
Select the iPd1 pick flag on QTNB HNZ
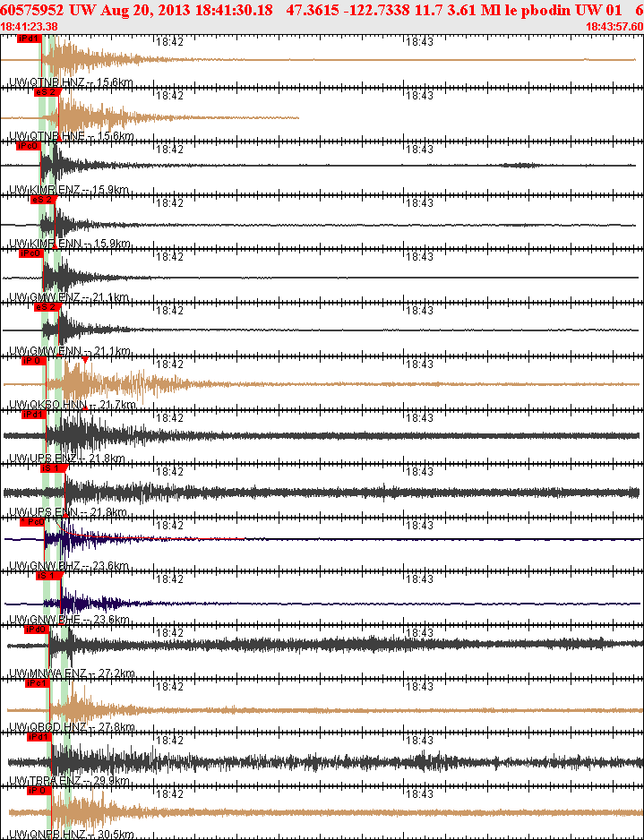coord(29,39)
